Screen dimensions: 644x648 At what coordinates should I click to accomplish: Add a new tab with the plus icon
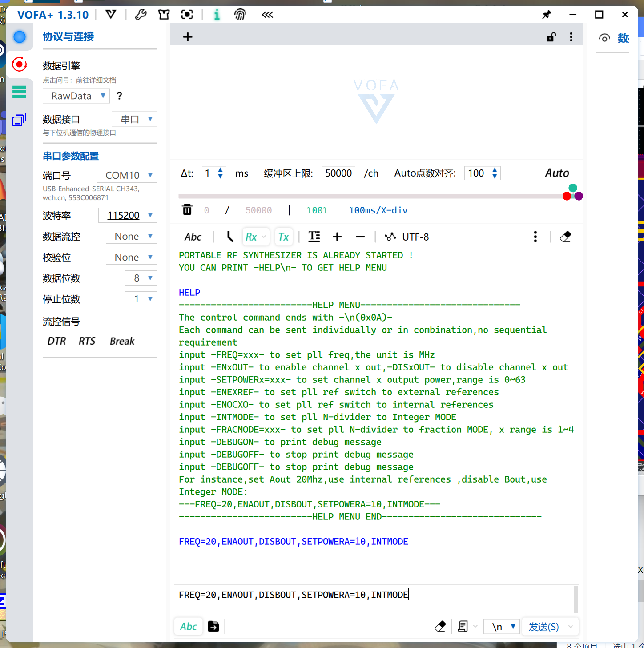pos(188,37)
